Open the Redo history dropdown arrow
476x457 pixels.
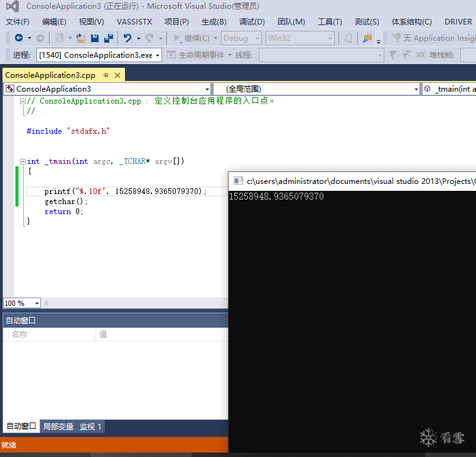(161, 38)
